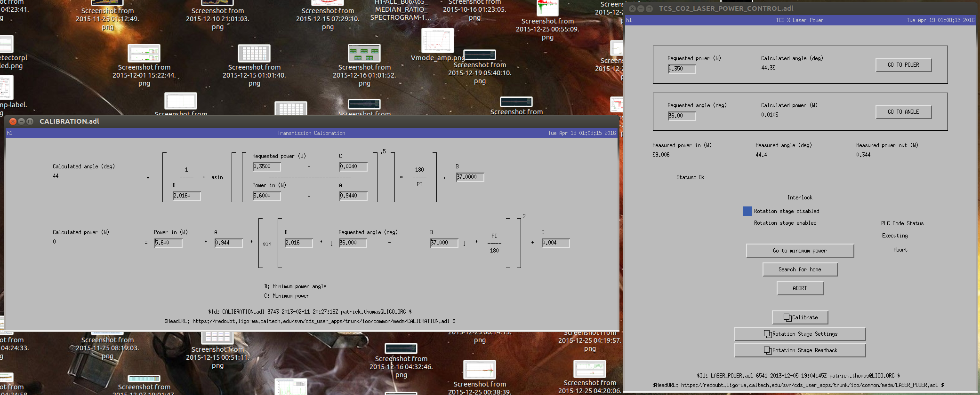Click the Search for home button
The image size is (980, 395).
click(800, 269)
